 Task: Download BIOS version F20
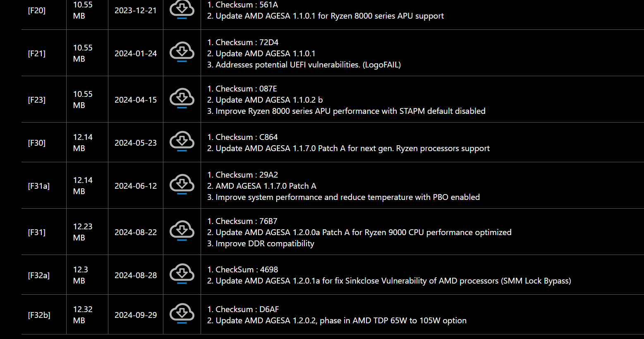point(182,9)
